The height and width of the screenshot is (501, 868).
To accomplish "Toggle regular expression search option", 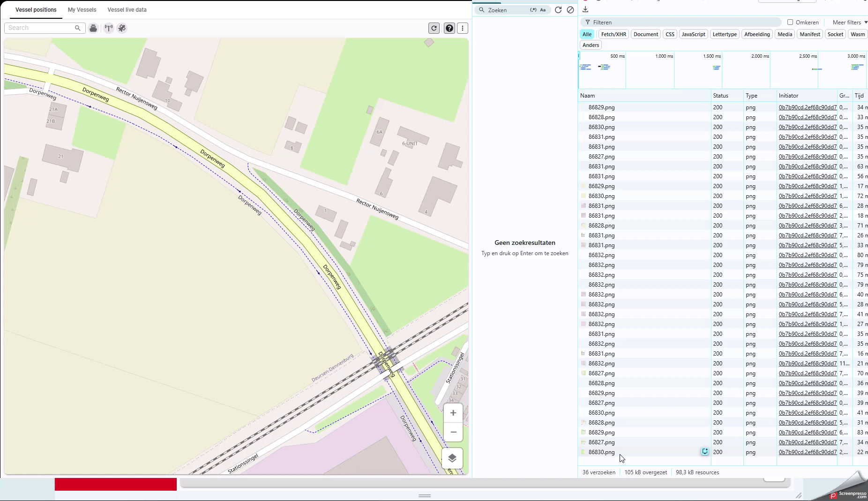I will (533, 10).
